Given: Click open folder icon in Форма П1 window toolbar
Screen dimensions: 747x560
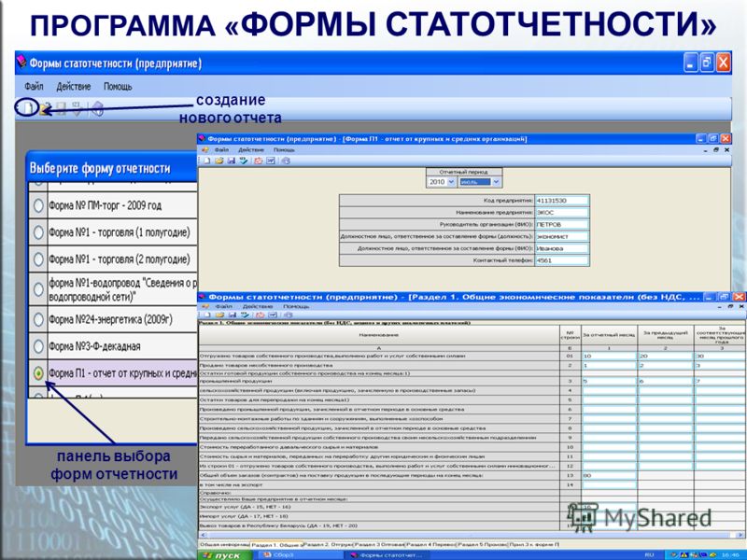Looking at the screenshot, I should (219, 161).
